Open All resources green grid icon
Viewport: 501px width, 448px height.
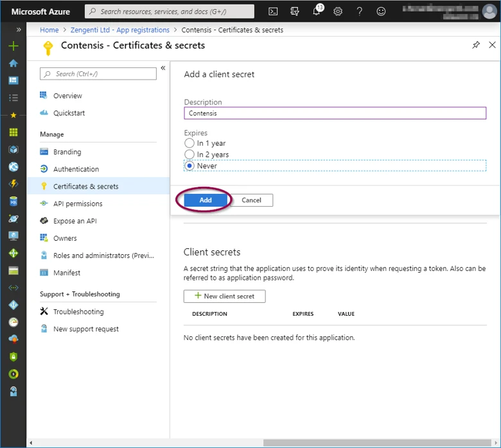[13, 132]
